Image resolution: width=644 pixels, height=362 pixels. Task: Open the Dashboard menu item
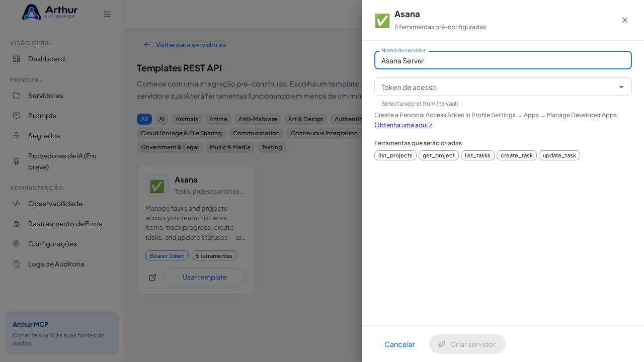click(x=62, y=59)
